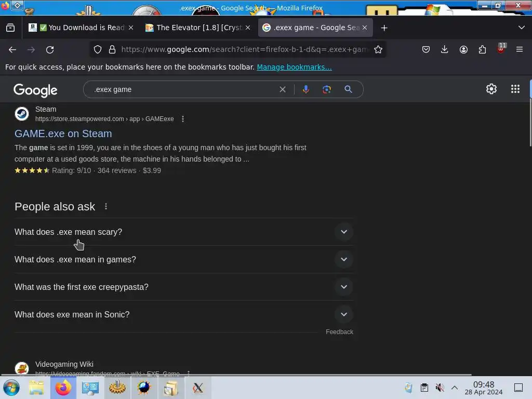Click the show desktop button
The width and height of the screenshot is (532, 399).
(x=518, y=388)
